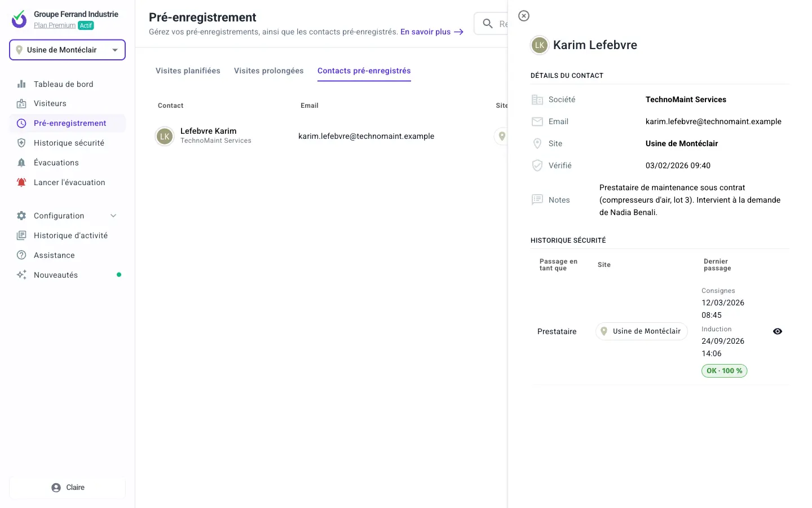Click the Notes text about maintenance contract

click(690, 200)
